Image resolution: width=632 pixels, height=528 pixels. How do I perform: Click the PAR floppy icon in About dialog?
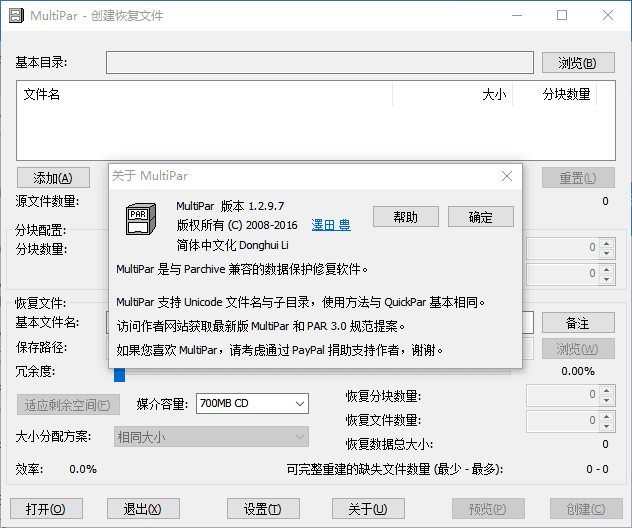(x=141, y=219)
